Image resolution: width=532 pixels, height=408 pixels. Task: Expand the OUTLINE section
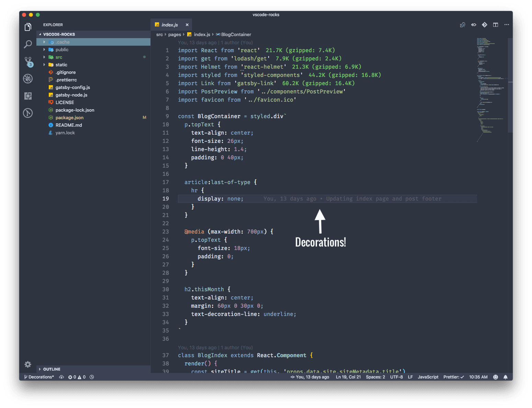[x=52, y=369]
